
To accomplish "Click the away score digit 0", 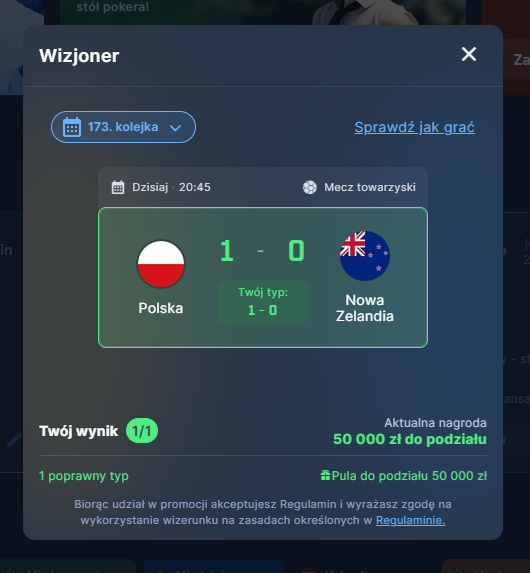I will [x=296, y=251].
